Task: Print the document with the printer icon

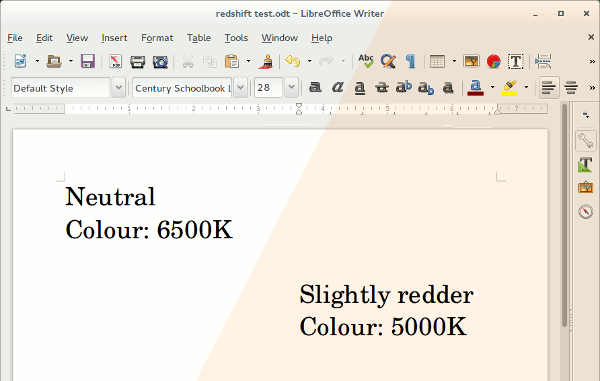Action: pos(137,61)
